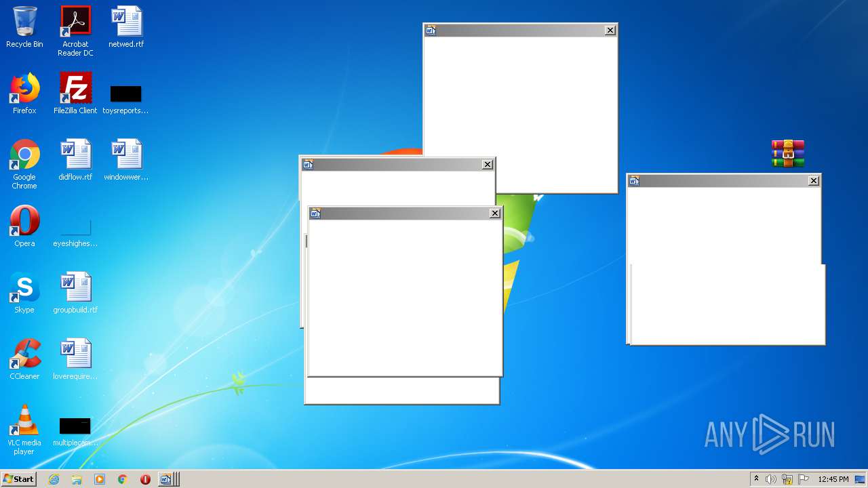The height and width of the screenshot is (488, 868).
Task: Open Action Center flag icon
Action: [804, 479]
